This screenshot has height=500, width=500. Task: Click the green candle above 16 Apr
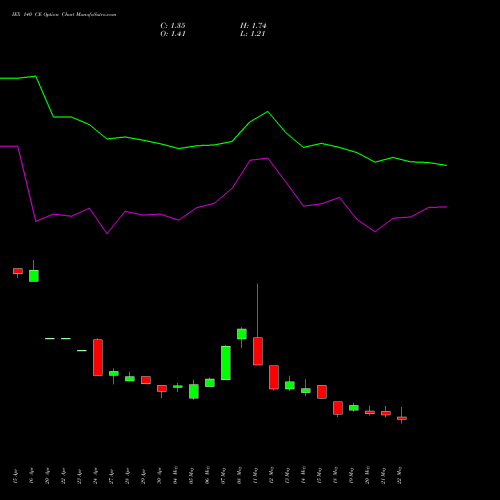point(34,276)
